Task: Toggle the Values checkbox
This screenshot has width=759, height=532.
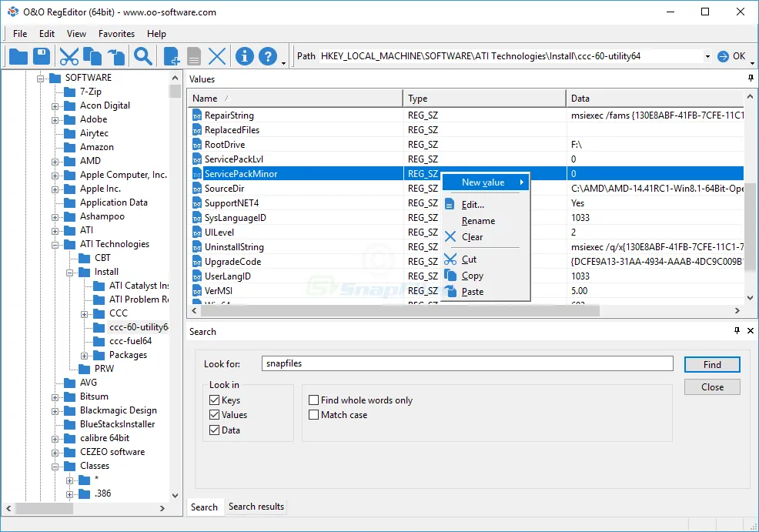Action: (215, 414)
